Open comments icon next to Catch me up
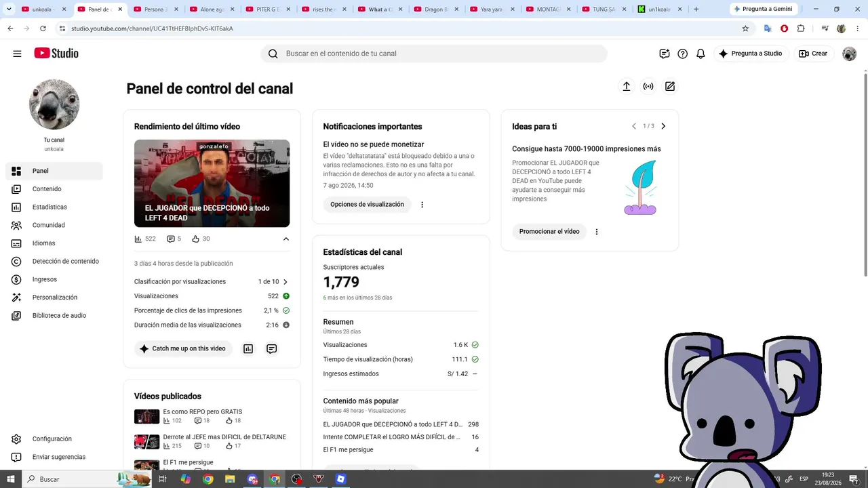Image resolution: width=868 pixels, height=488 pixels. 271,348
